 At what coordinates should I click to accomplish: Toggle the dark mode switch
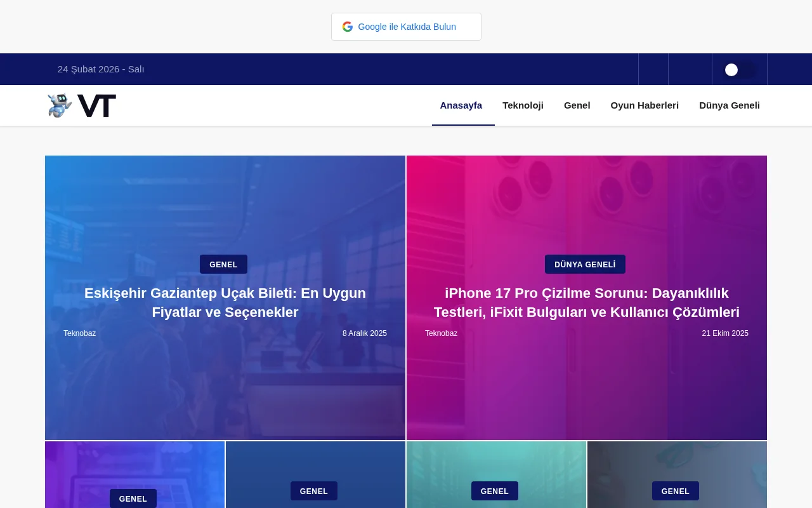coord(740,70)
